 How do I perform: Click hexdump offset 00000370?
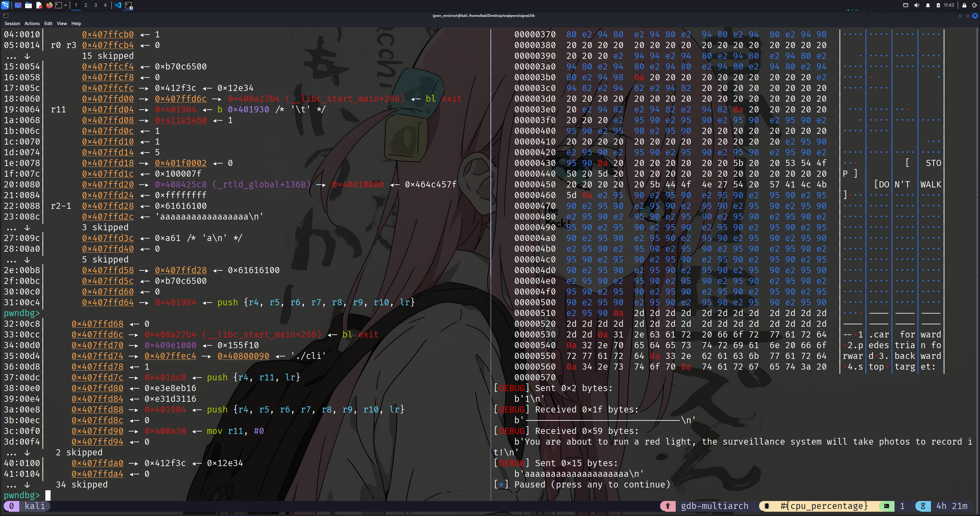coord(535,35)
